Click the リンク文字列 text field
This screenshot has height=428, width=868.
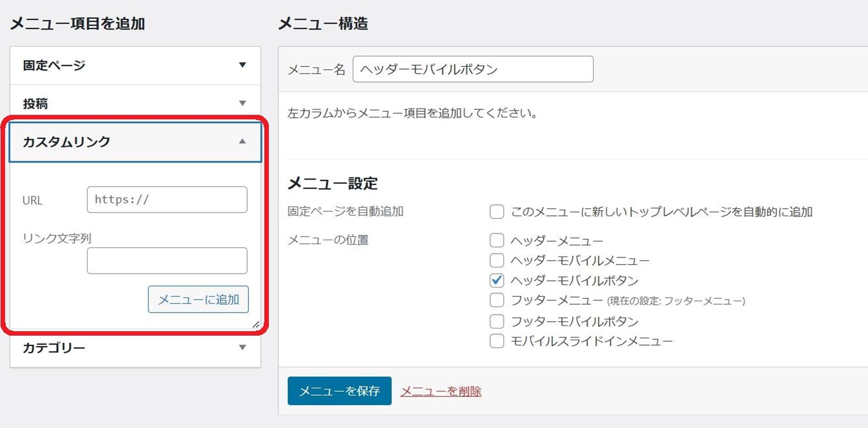point(167,260)
